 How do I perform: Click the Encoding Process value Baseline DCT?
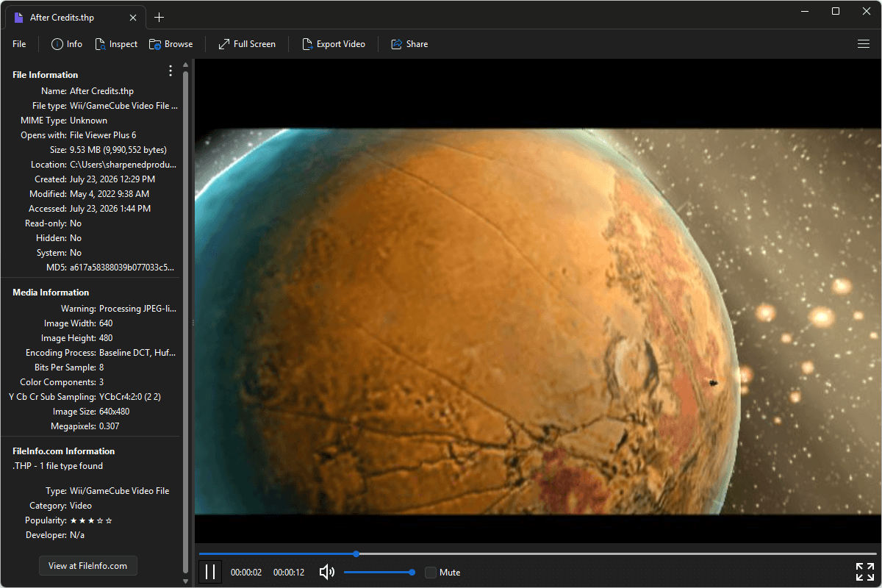coord(137,353)
